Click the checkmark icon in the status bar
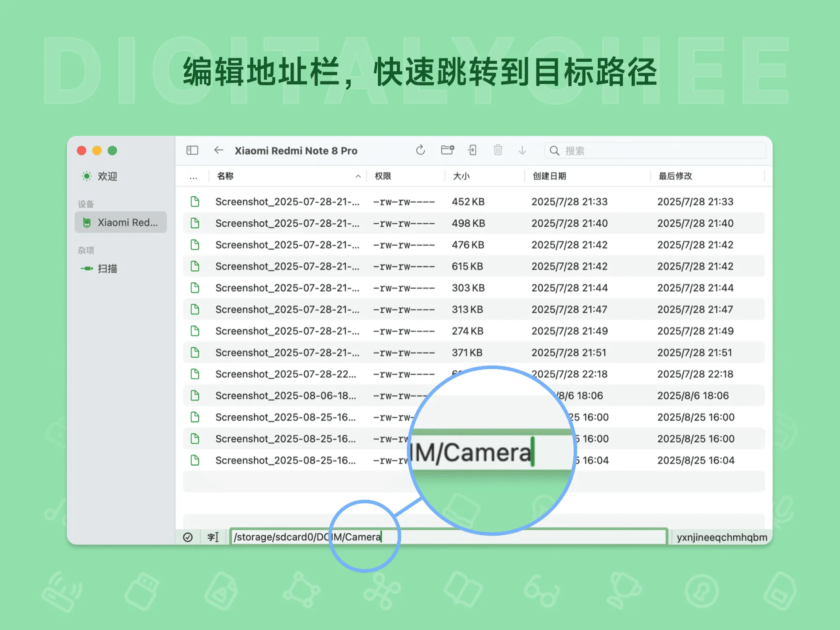This screenshot has width=840, height=630. [x=188, y=537]
